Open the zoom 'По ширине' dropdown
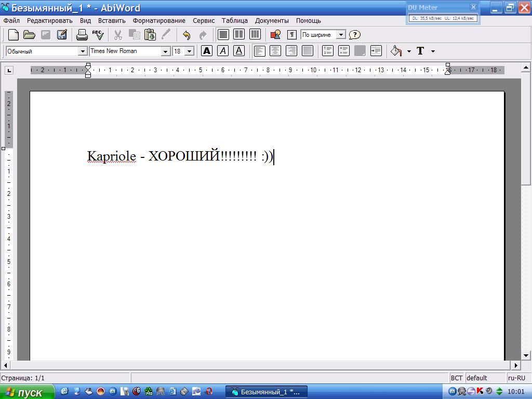Image resolution: width=532 pixels, height=399 pixels. (341, 35)
